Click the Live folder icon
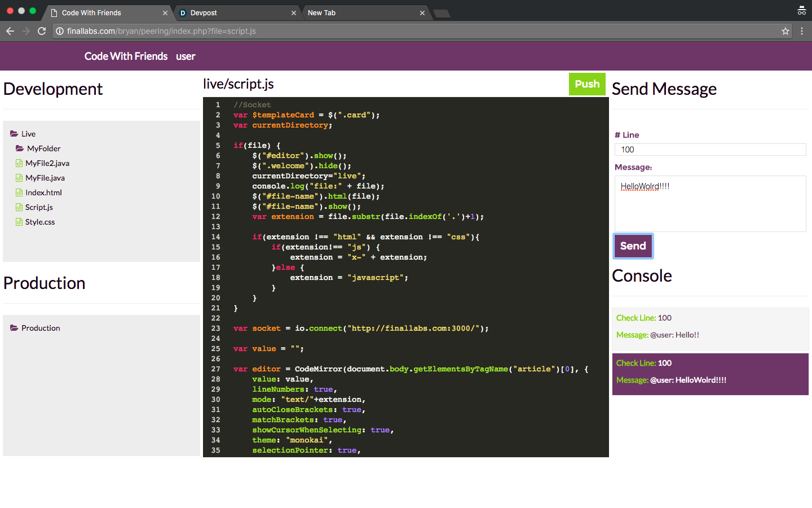This screenshot has height=508, width=812. 14,134
